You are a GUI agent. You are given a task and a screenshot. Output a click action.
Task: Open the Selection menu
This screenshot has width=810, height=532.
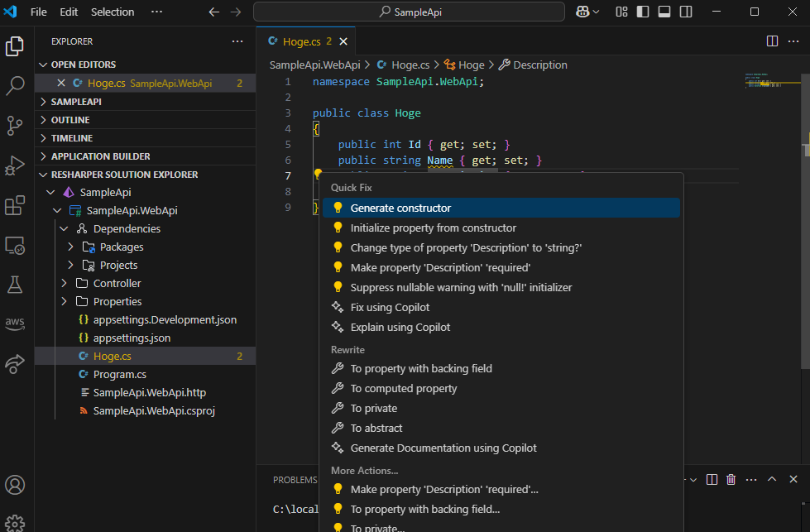(113, 12)
